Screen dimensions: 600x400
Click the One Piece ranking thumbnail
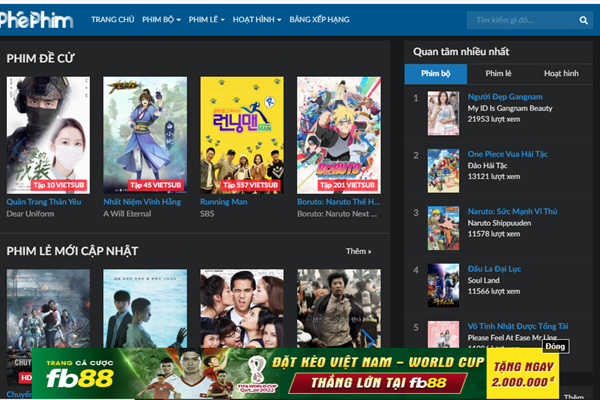(443, 171)
